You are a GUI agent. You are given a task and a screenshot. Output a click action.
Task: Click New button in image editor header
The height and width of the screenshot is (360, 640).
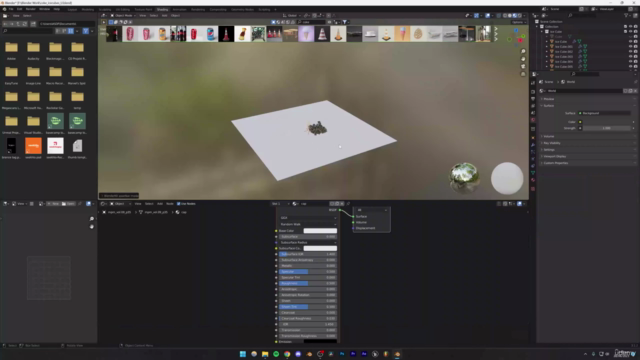click(53, 204)
